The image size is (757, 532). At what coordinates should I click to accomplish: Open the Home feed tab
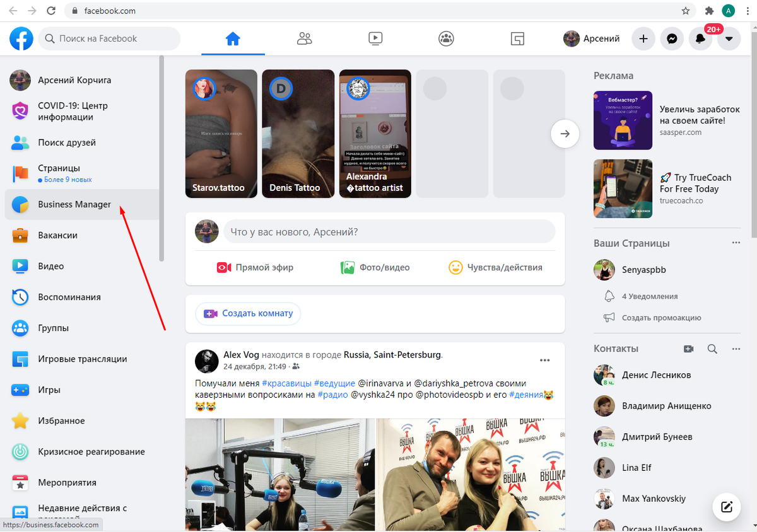(233, 38)
